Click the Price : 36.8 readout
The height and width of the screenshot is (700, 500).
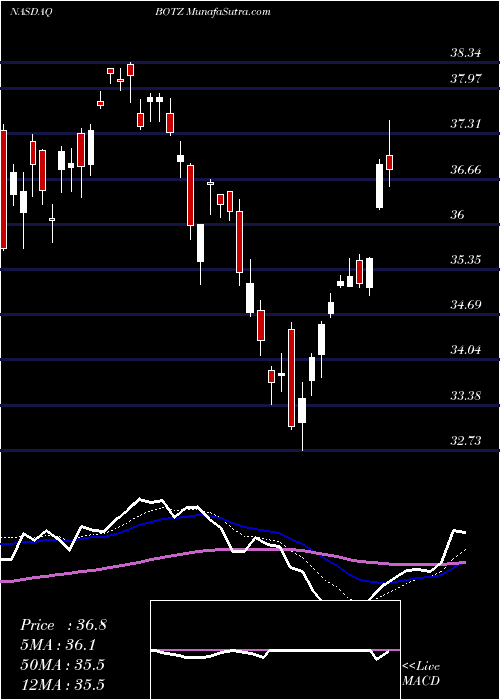tap(63, 625)
